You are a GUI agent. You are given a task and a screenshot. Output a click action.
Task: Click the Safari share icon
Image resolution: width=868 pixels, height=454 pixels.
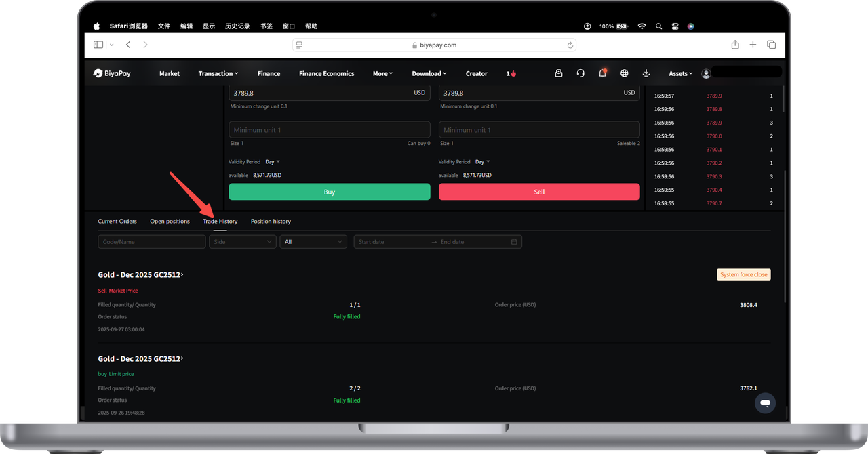[735, 45]
